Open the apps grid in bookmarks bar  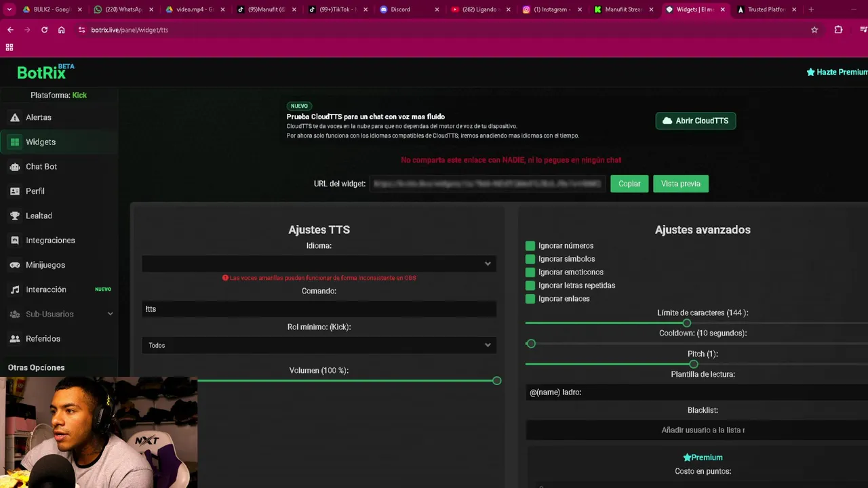(x=9, y=47)
